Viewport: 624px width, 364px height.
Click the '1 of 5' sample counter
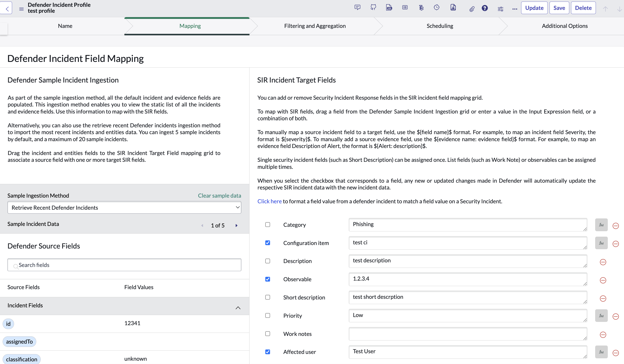tap(218, 225)
